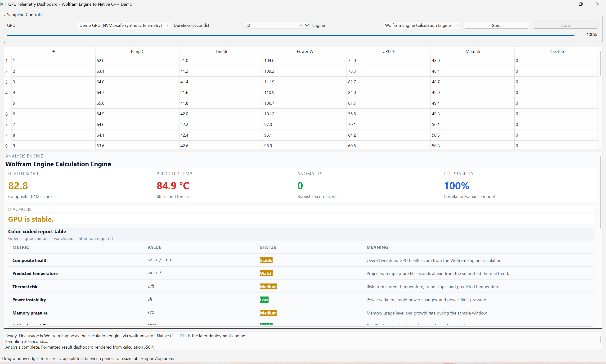Click Power cell 111.9
The height and width of the screenshot is (364, 606).
point(305,82)
